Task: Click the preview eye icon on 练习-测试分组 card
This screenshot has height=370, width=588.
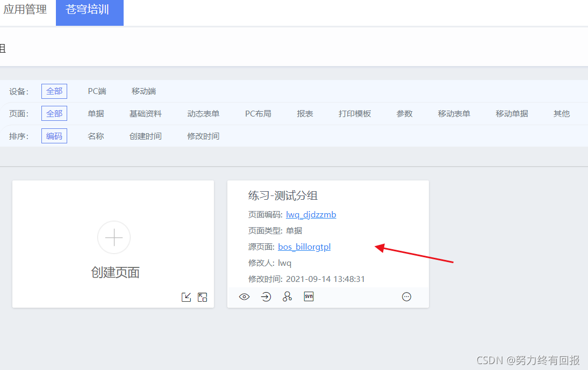Action: (244, 297)
